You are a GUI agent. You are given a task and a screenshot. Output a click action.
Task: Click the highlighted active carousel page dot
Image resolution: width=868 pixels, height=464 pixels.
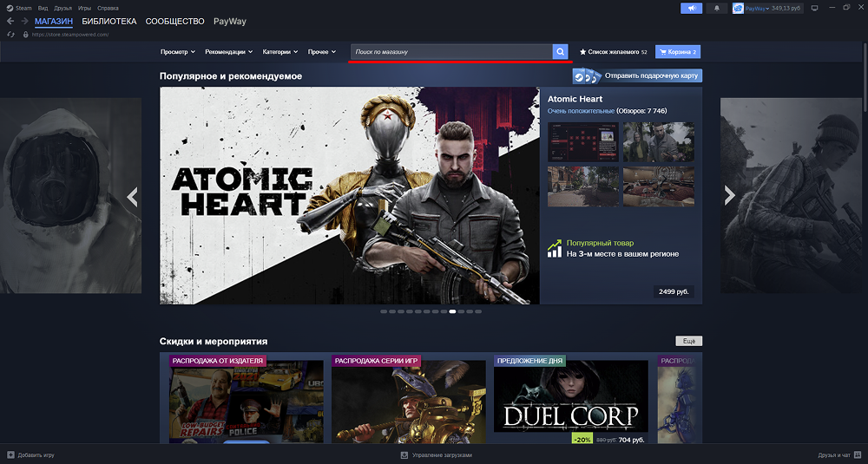click(452, 311)
